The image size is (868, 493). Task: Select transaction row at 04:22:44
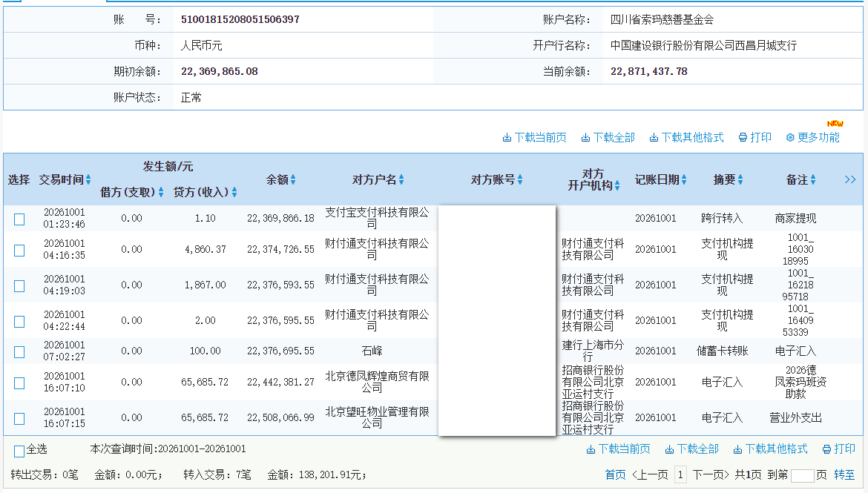(19, 322)
